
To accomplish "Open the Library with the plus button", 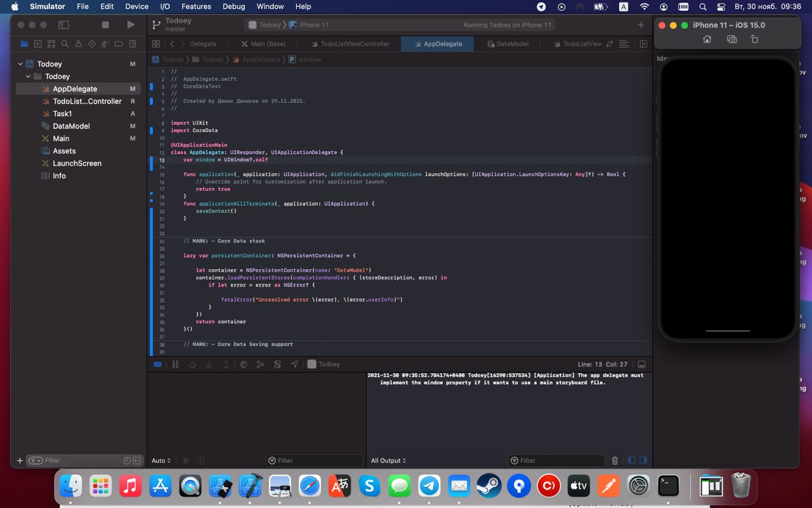I will (641, 25).
